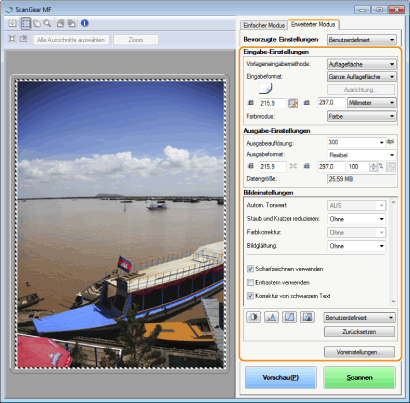Click the green Scannen button

click(x=359, y=378)
